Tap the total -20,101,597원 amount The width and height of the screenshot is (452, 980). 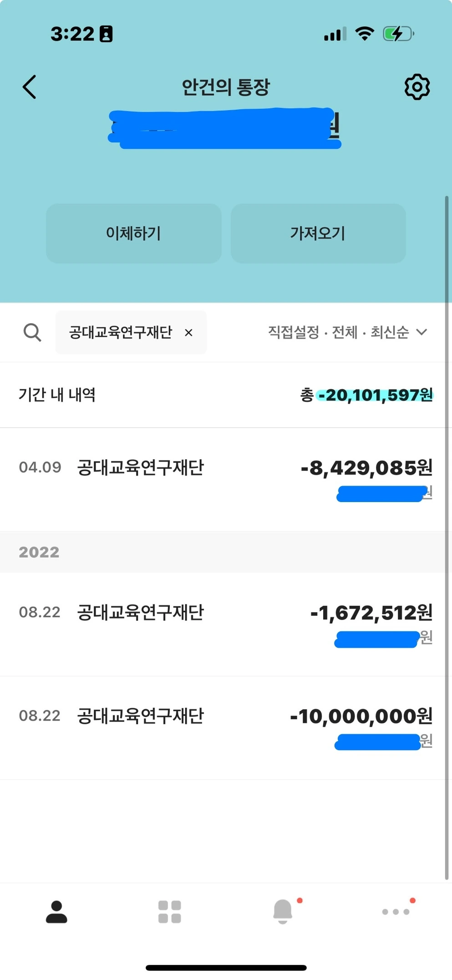[375, 395]
